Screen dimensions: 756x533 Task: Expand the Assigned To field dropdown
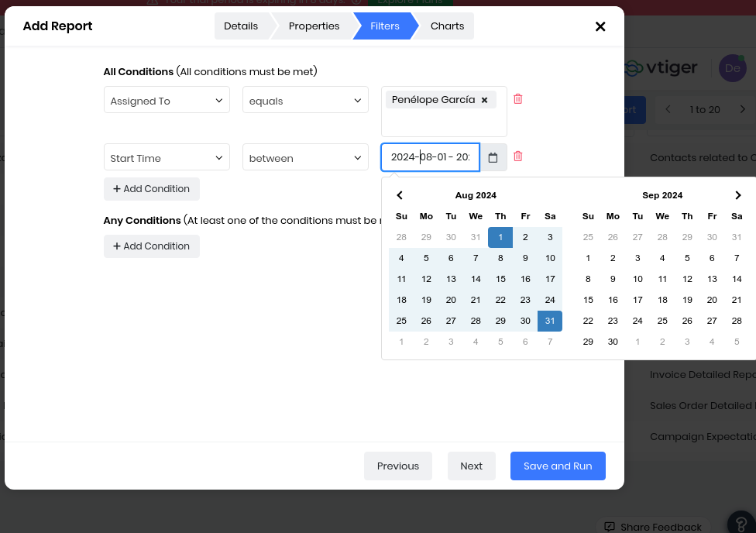(x=167, y=101)
